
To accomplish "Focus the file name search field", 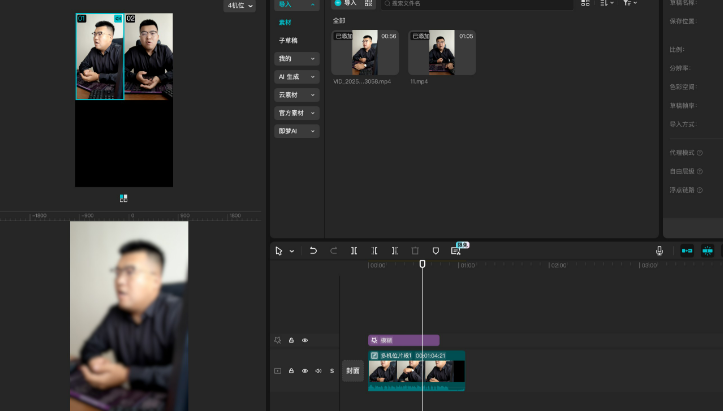I will (477, 4).
